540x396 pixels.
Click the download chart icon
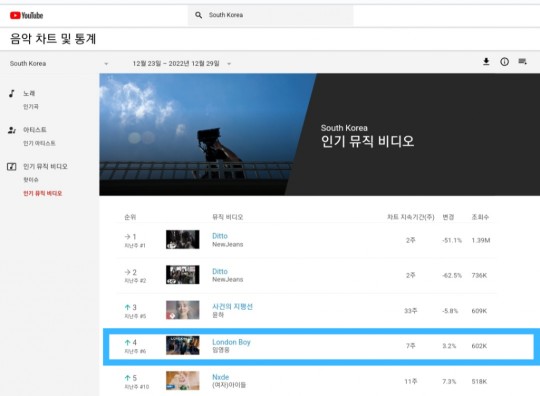coord(486,62)
